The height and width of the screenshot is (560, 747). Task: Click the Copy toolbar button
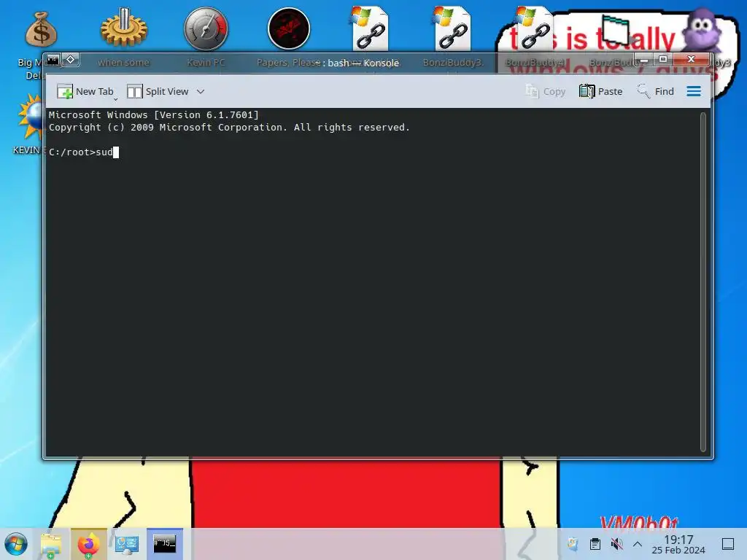545,91
